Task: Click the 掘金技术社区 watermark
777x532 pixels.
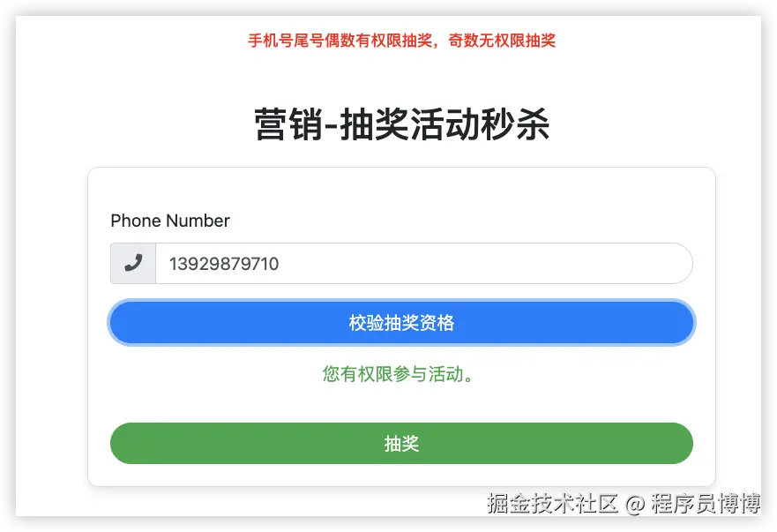Action: pyautogui.click(x=552, y=503)
